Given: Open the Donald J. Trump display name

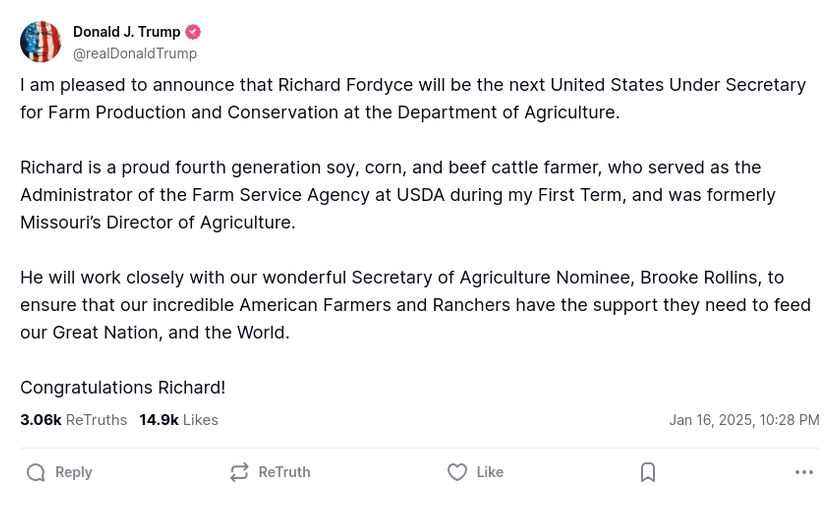Looking at the screenshot, I should [x=126, y=32].
